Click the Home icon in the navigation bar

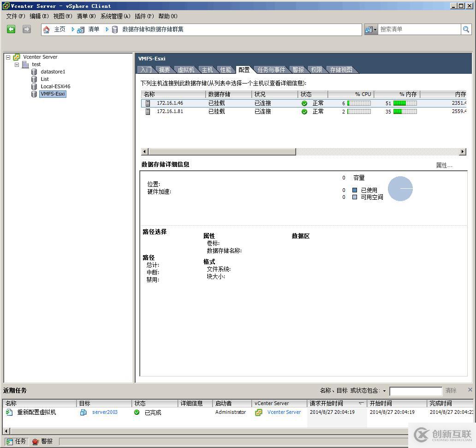[47, 29]
